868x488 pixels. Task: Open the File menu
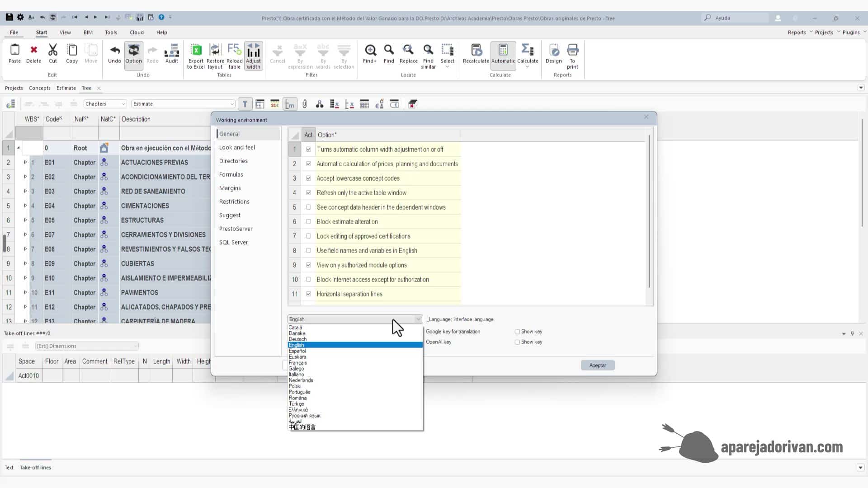click(x=14, y=32)
